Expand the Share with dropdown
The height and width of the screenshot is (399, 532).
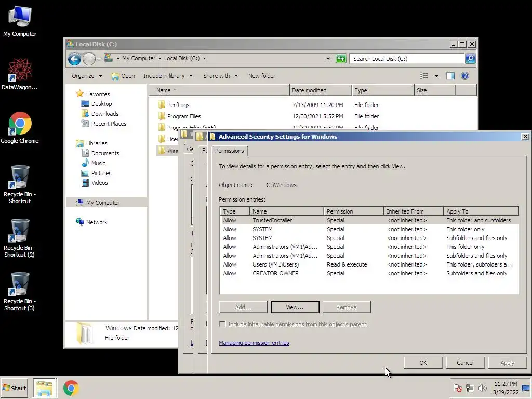[x=236, y=76]
